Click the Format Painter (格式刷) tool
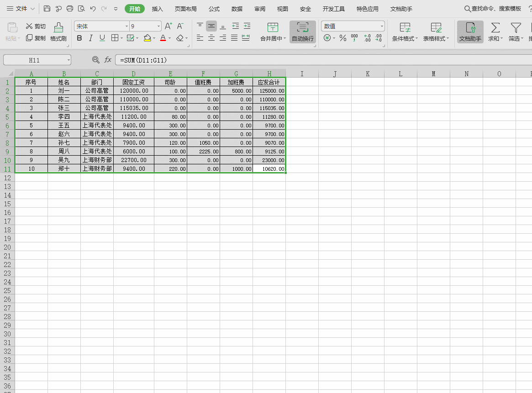 pyautogui.click(x=58, y=32)
